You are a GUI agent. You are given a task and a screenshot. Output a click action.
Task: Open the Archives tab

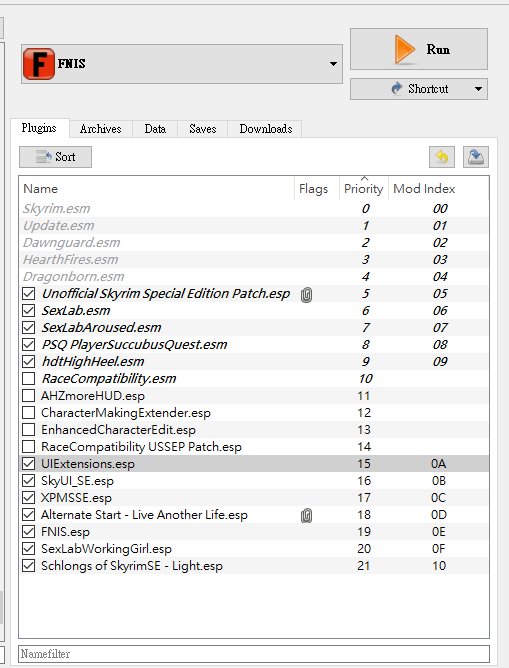point(101,129)
